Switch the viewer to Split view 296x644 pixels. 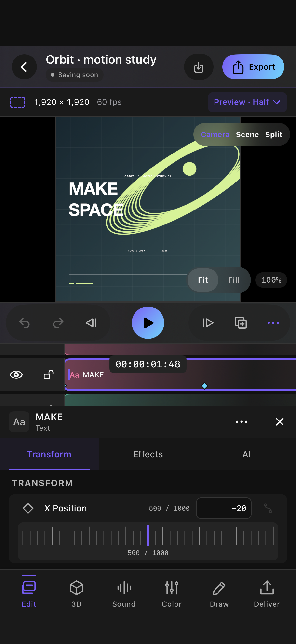pyautogui.click(x=273, y=135)
